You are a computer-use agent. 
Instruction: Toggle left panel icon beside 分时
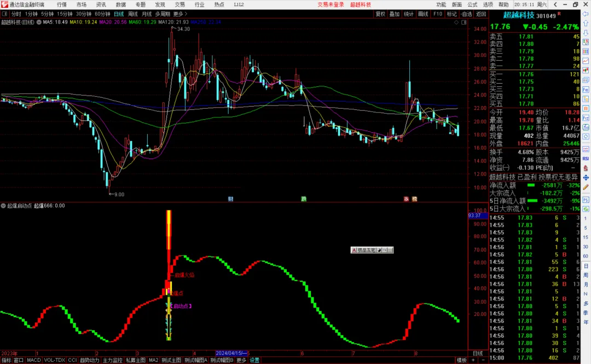click(4, 14)
